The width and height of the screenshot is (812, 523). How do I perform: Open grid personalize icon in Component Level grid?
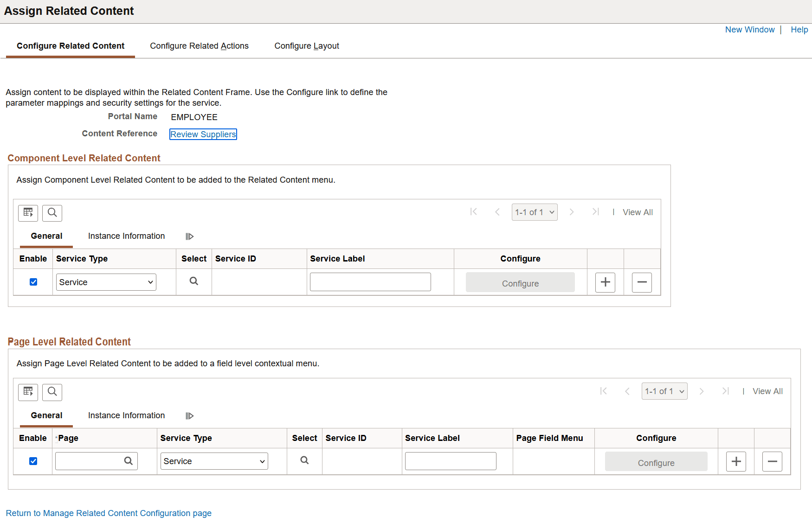(x=28, y=213)
